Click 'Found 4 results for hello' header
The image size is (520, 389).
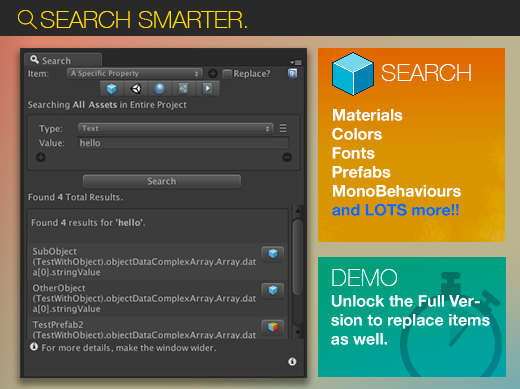(x=88, y=223)
